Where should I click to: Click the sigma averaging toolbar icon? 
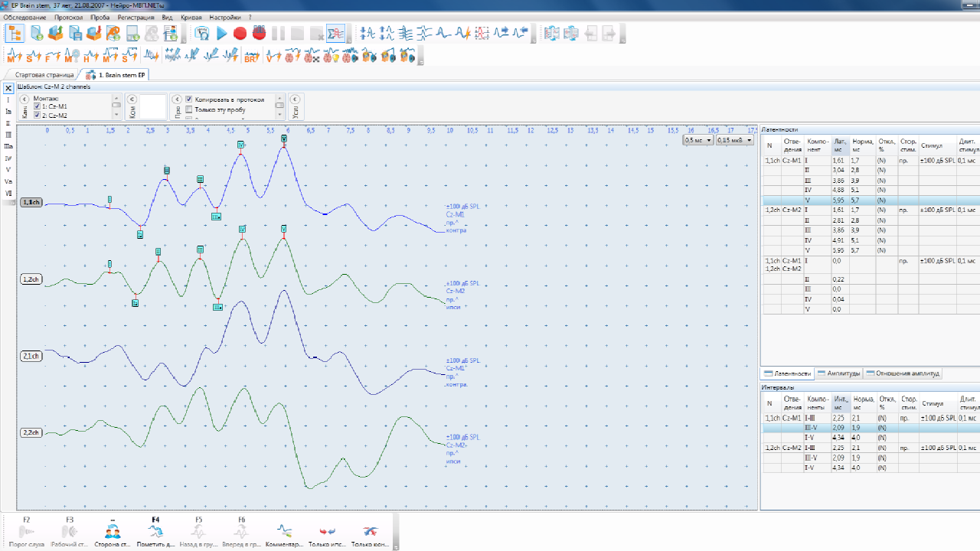[335, 33]
